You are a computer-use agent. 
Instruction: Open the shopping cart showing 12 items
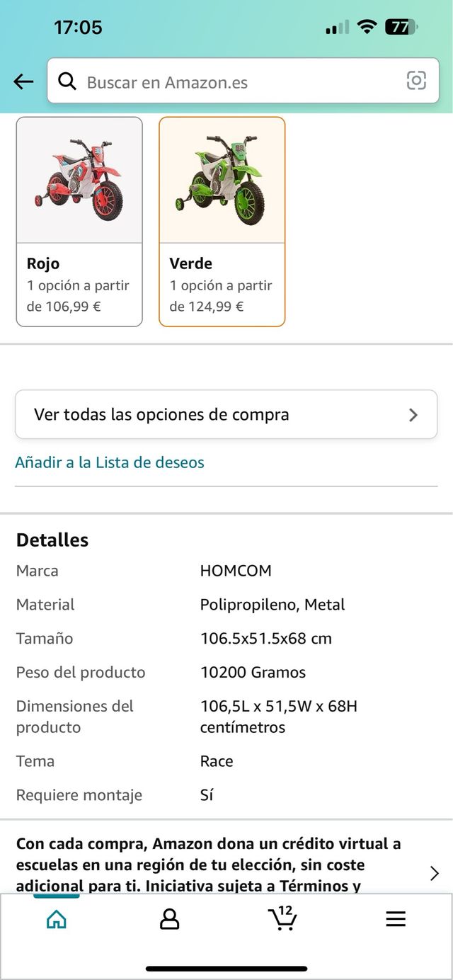(282, 919)
